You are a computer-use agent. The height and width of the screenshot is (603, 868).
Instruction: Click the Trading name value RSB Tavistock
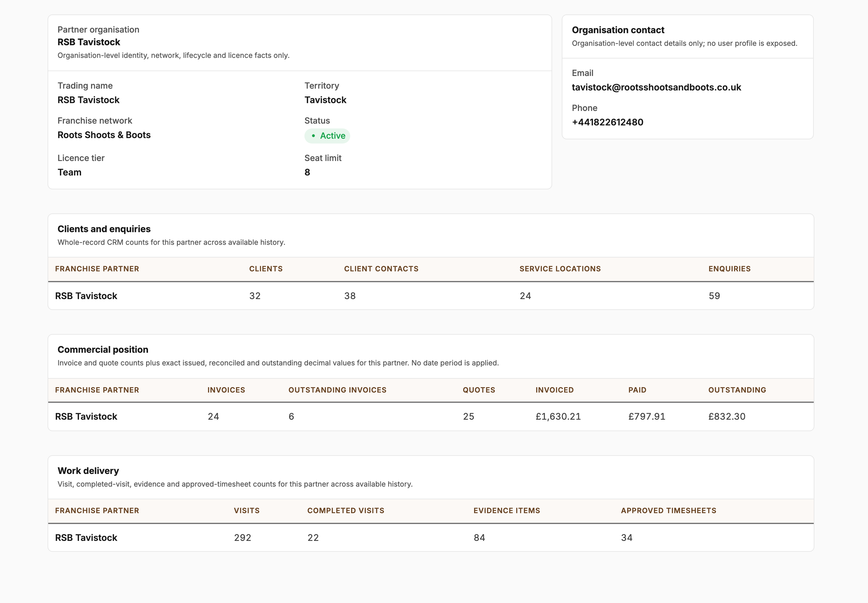pos(88,100)
